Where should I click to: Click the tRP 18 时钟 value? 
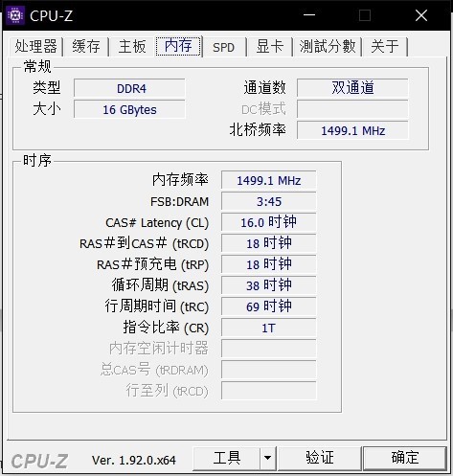coord(268,264)
